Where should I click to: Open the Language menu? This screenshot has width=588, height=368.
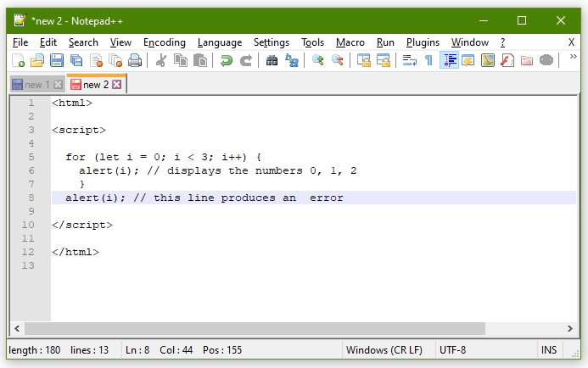(x=220, y=42)
